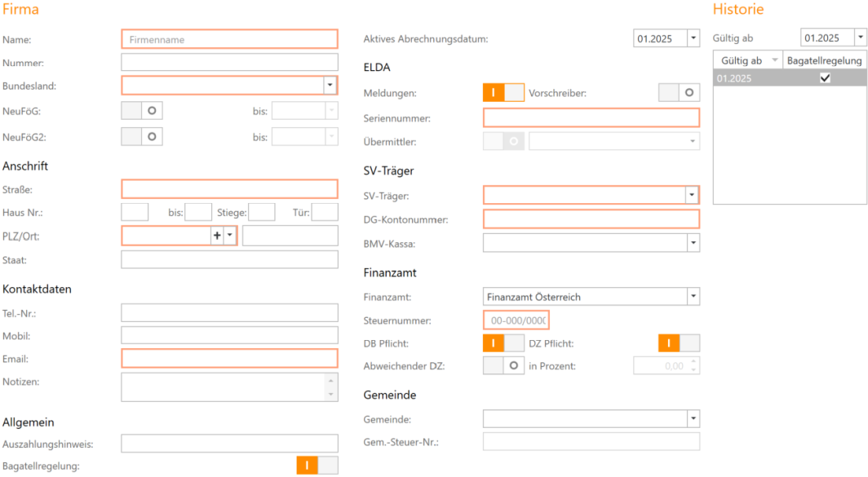Click the plus icon in PLZ/Ort field

click(217, 236)
